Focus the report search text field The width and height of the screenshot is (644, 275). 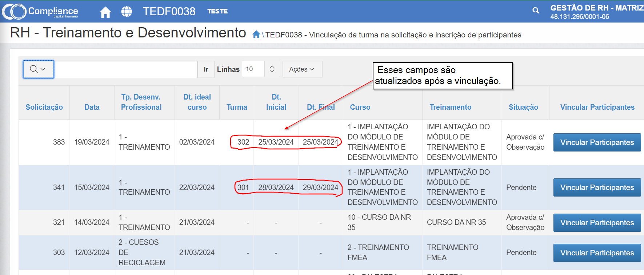click(x=125, y=69)
